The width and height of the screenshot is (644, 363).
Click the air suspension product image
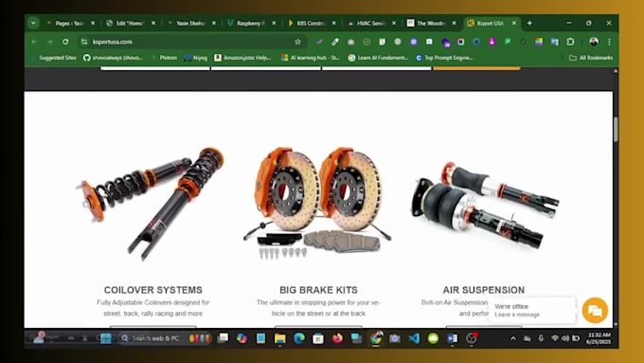[485, 205]
